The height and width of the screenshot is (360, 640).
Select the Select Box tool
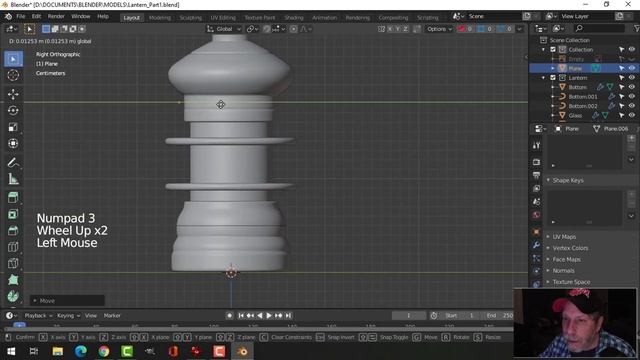coord(13,59)
